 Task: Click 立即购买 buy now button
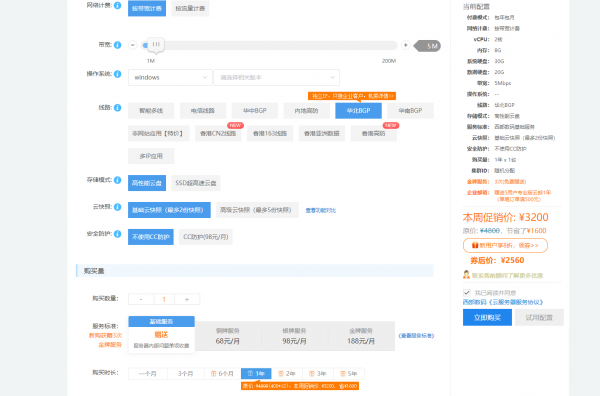[x=488, y=318]
